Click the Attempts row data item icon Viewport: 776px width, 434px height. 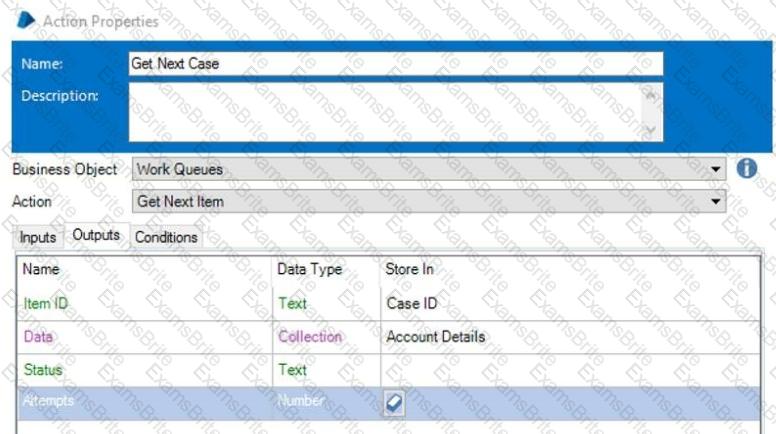tap(395, 402)
